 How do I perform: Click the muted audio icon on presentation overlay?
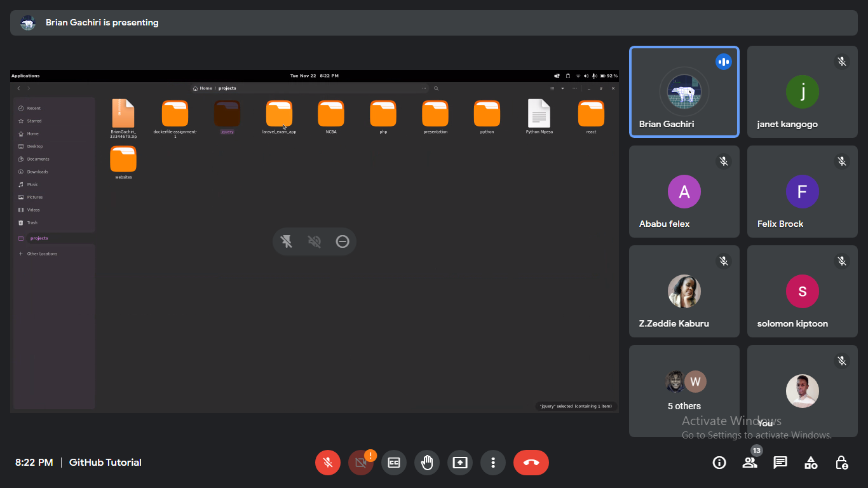[315, 241]
